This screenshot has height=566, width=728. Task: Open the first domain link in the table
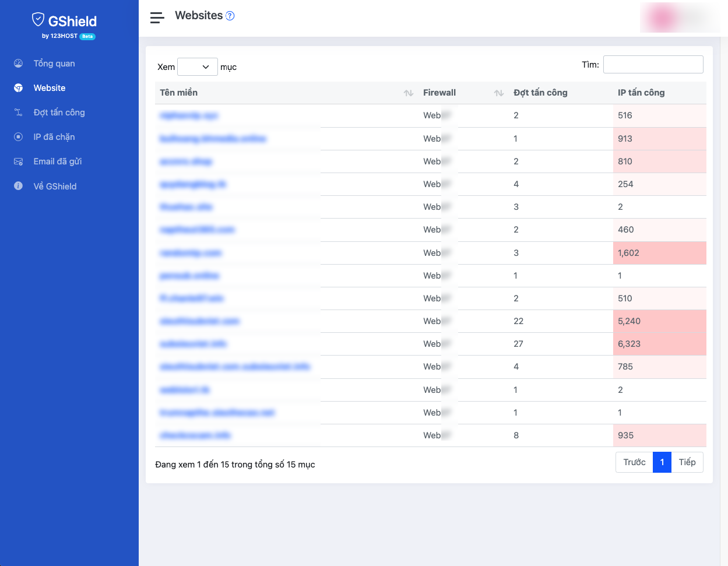(x=188, y=115)
